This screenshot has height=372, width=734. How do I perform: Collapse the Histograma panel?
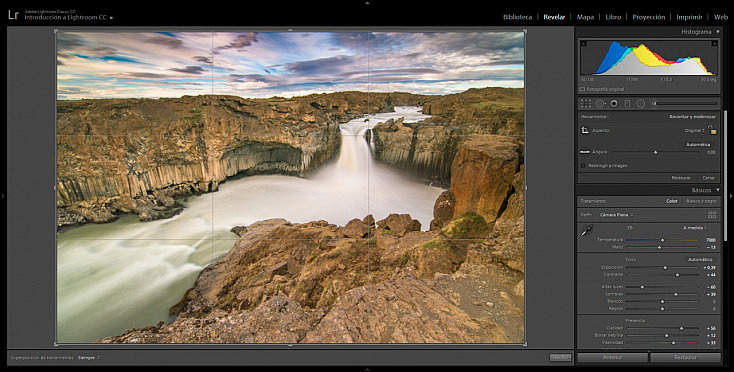pyautogui.click(x=718, y=32)
